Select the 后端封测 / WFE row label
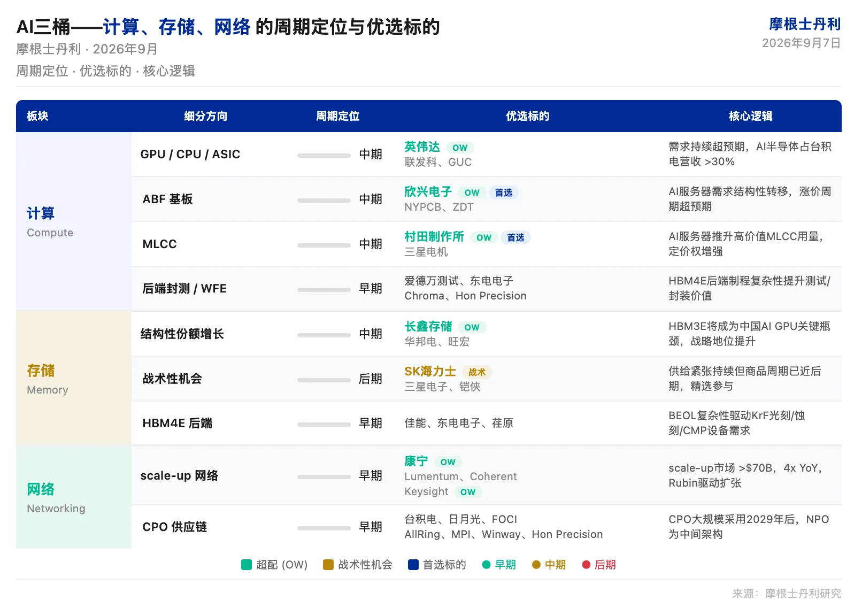The image size is (862, 616). (184, 289)
